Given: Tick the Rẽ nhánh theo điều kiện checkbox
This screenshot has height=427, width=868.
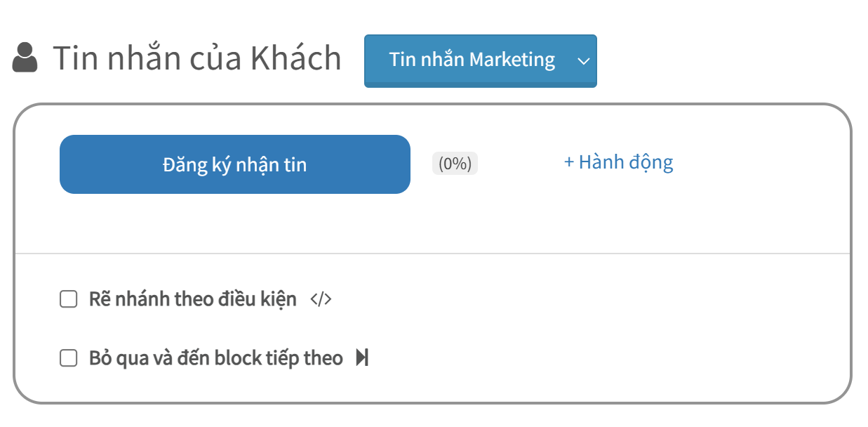Looking at the screenshot, I should (68, 300).
